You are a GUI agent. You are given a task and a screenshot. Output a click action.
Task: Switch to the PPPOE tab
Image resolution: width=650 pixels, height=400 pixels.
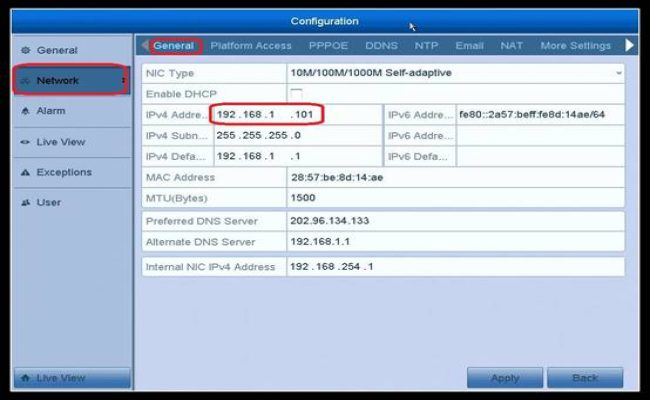tap(328, 45)
